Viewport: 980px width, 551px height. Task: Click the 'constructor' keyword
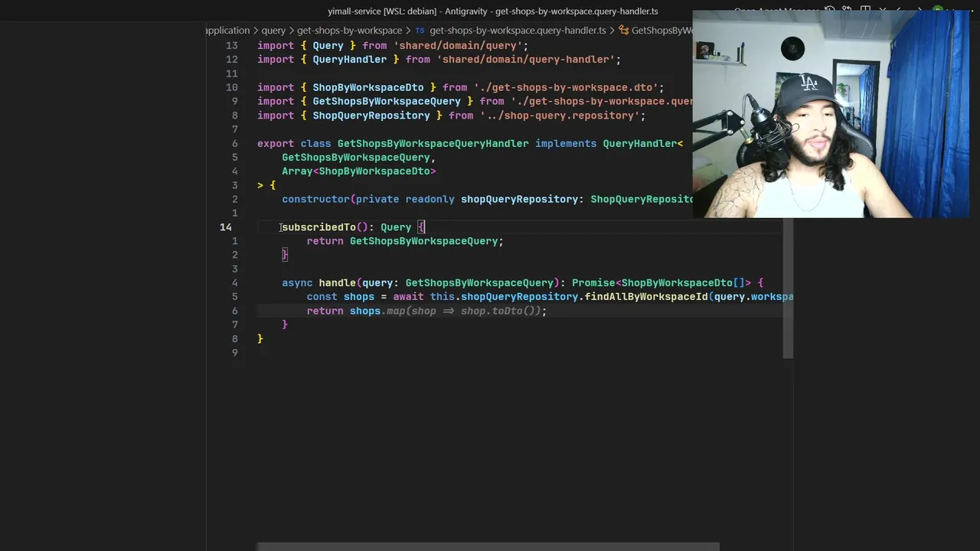pos(315,200)
